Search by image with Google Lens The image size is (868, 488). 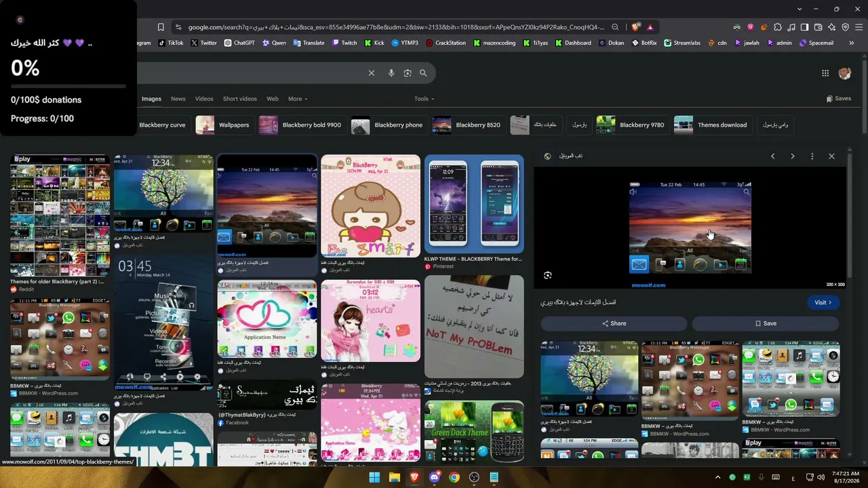coord(408,73)
